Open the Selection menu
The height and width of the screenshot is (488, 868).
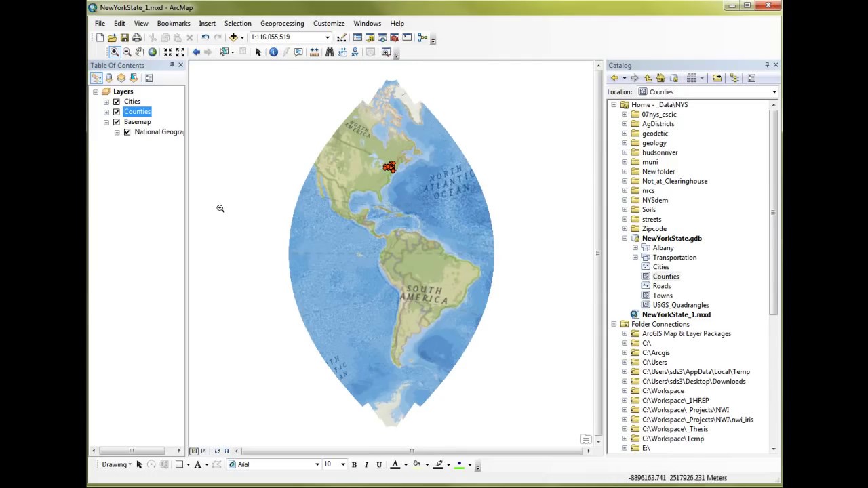(x=237, y=23)
